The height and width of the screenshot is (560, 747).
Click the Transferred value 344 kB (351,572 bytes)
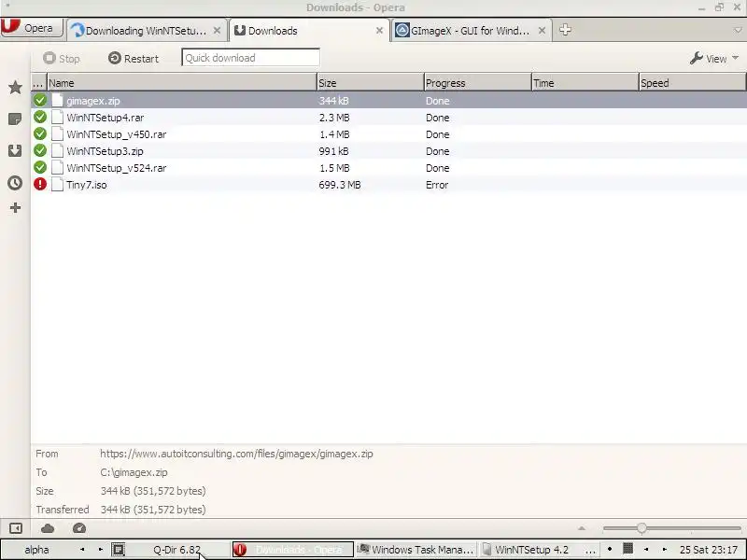[153, 510]
